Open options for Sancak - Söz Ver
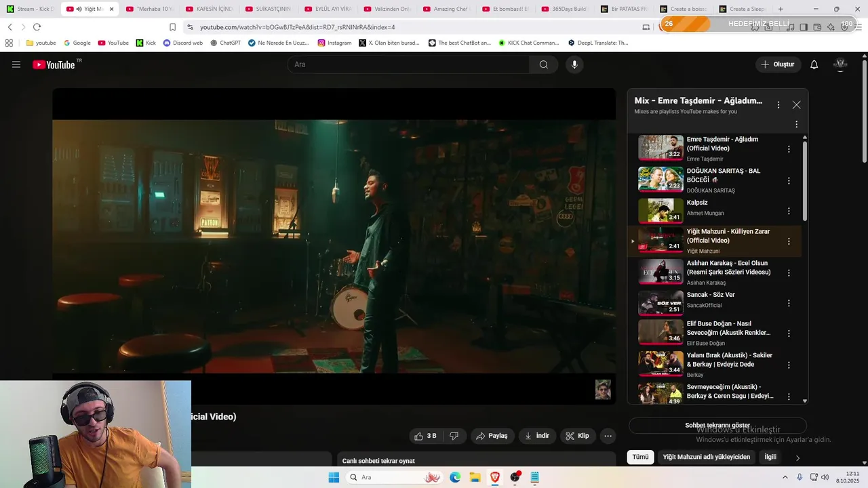 pyautogui.click(x=789, y=303)
